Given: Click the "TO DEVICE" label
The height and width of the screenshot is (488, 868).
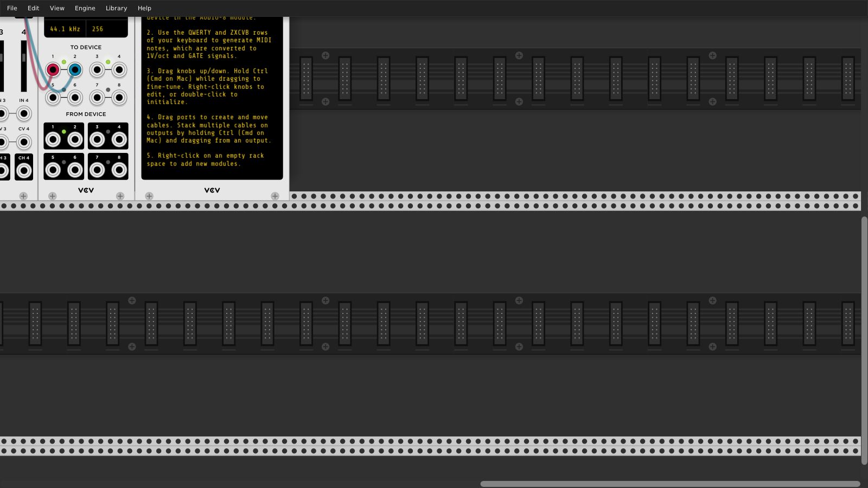Looking at the screenshot, I should tap(86, 47).
